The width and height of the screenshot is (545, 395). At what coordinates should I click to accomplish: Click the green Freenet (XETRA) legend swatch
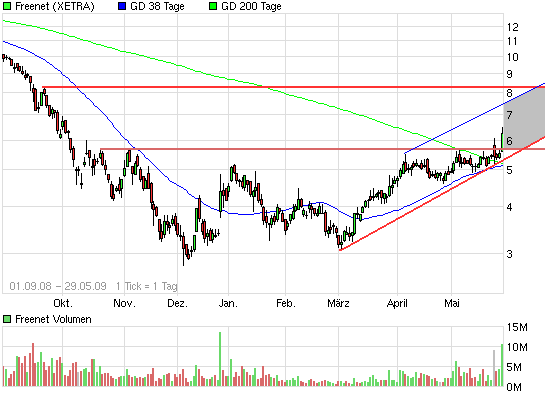[x=7, y=6]
